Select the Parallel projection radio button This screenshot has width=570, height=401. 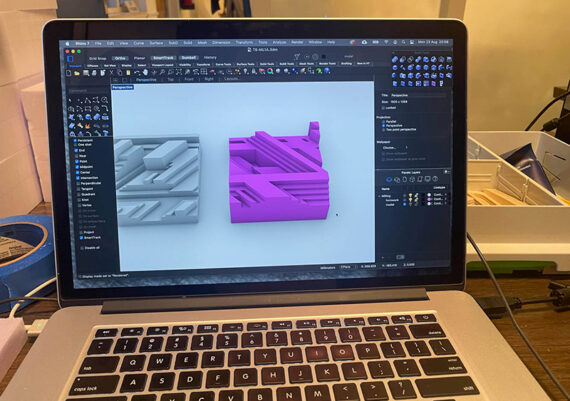tap(384, 122)
